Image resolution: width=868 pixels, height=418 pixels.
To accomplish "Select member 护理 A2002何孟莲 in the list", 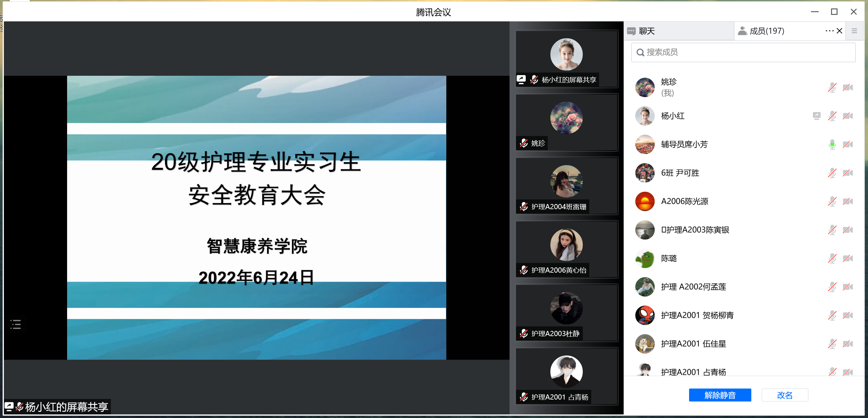I will click(x=743, y=287).
